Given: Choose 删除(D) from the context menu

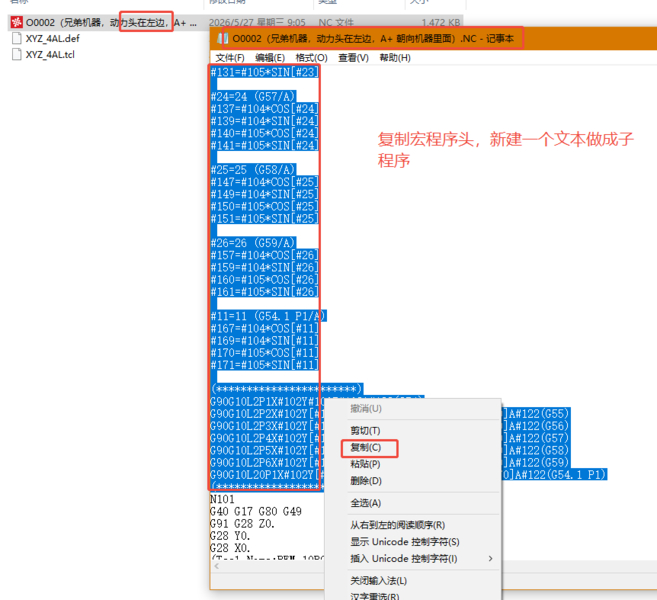Looking at the screenshot, I should click(x=366, y=481).
